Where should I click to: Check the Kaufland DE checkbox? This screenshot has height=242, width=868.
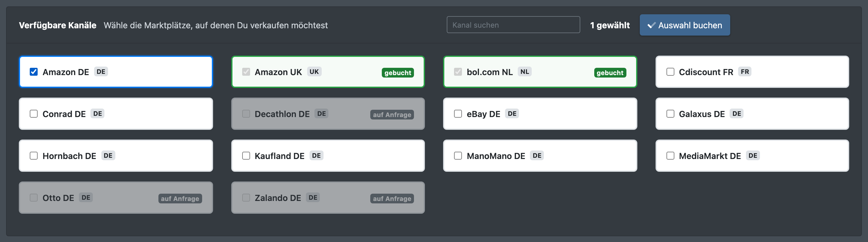click(246, 156)
